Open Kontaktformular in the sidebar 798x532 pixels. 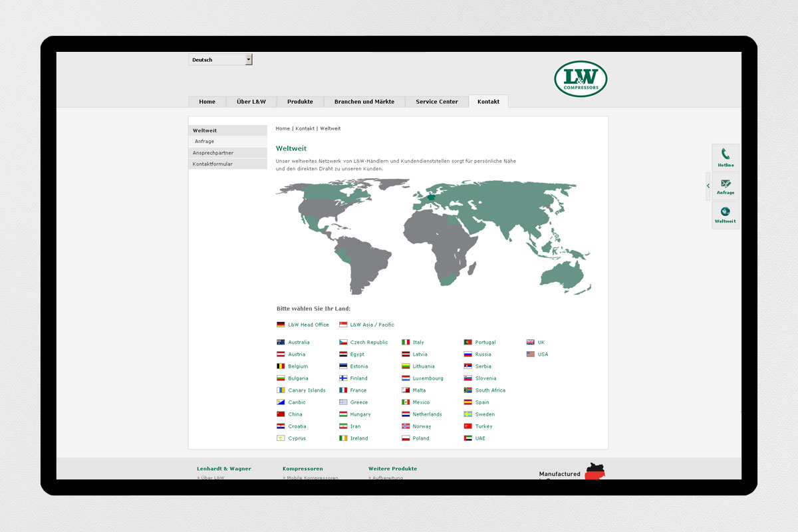[x=213, y=164]
